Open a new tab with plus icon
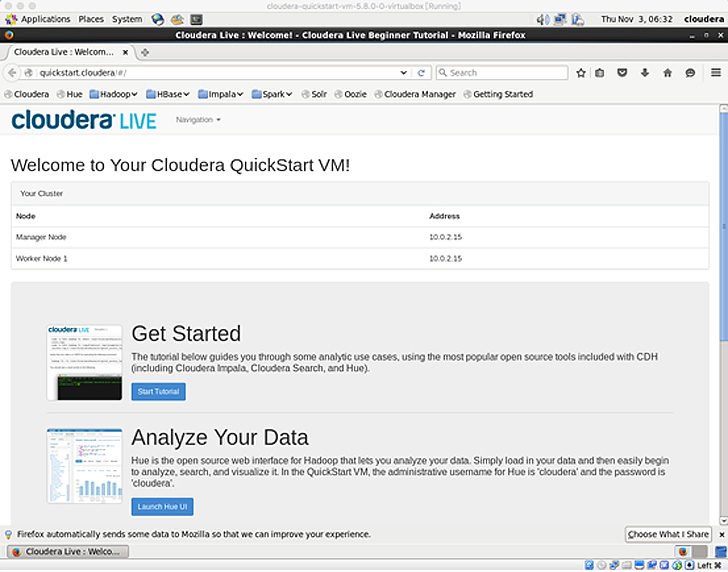This screenshot has width=728, height=572. (145, 52)
